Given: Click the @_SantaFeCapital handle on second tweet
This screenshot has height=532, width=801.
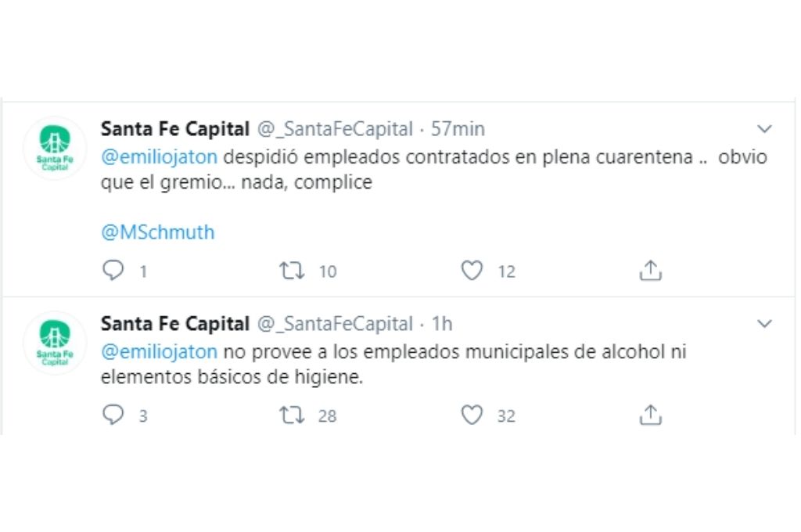Looking at the screenshot, I should pyautogui.click(x=335, y=324).
